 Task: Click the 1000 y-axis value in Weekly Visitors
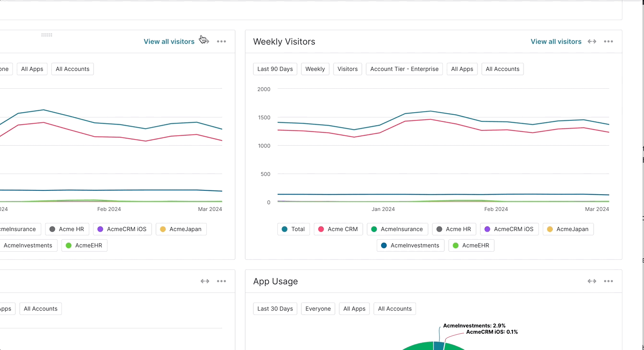[264, 146]
